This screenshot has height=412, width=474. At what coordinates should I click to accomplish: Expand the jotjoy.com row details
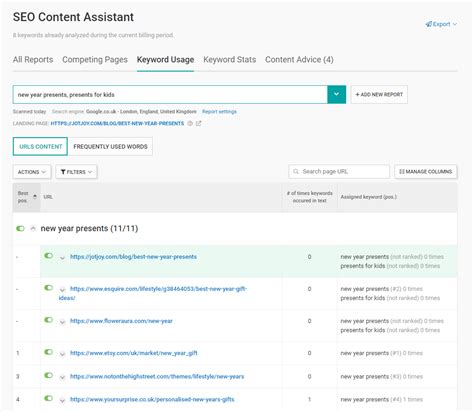click(x=62, y=258)
